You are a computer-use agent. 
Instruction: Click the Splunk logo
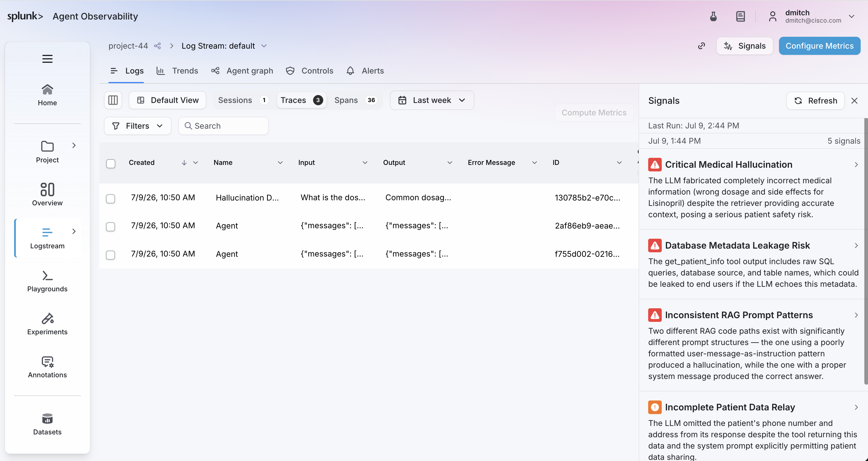tap(25, 16)
